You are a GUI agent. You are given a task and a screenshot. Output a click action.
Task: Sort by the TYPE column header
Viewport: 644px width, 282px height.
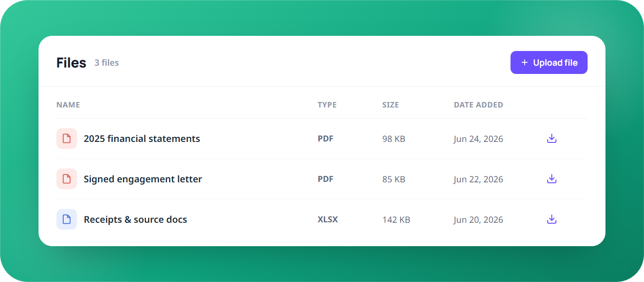tap(327, 105)
